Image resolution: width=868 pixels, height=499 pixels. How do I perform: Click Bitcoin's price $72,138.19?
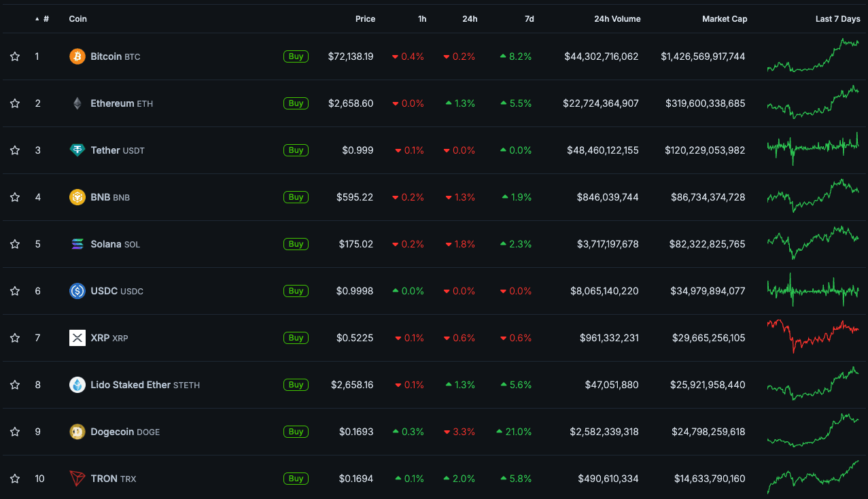(x=351, y=56)
